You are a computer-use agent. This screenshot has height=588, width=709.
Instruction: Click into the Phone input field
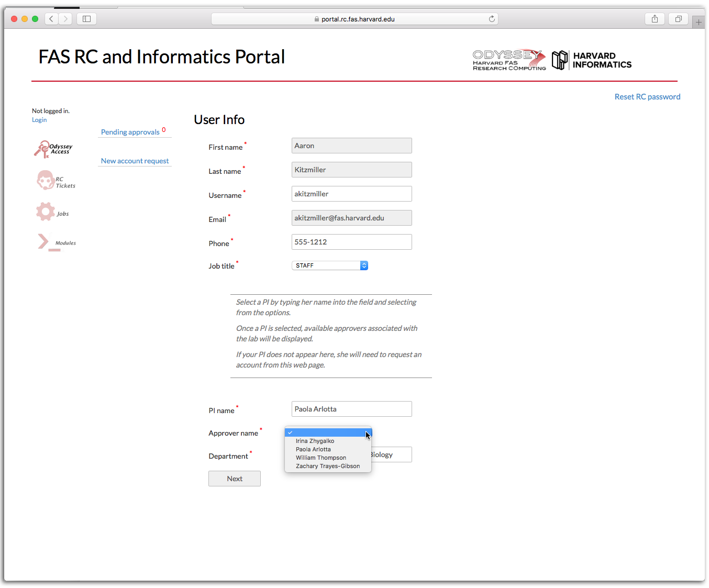pyautogui.click(x=351, y=242)
